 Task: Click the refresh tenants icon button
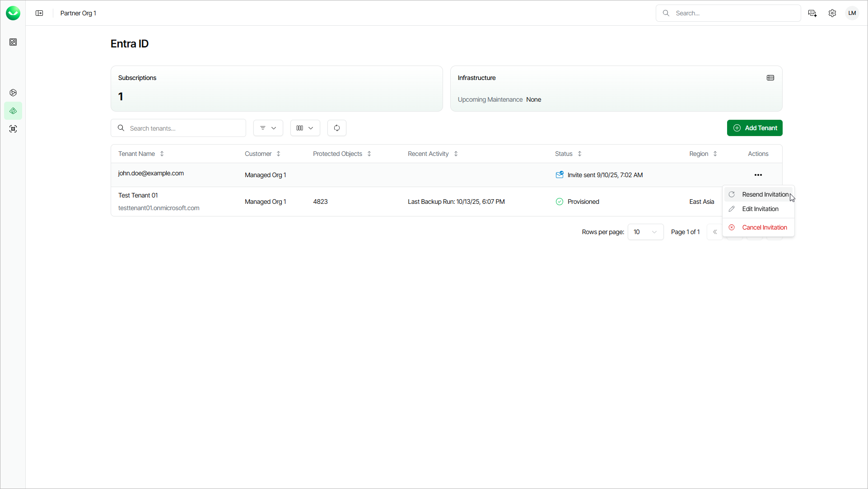337,128
